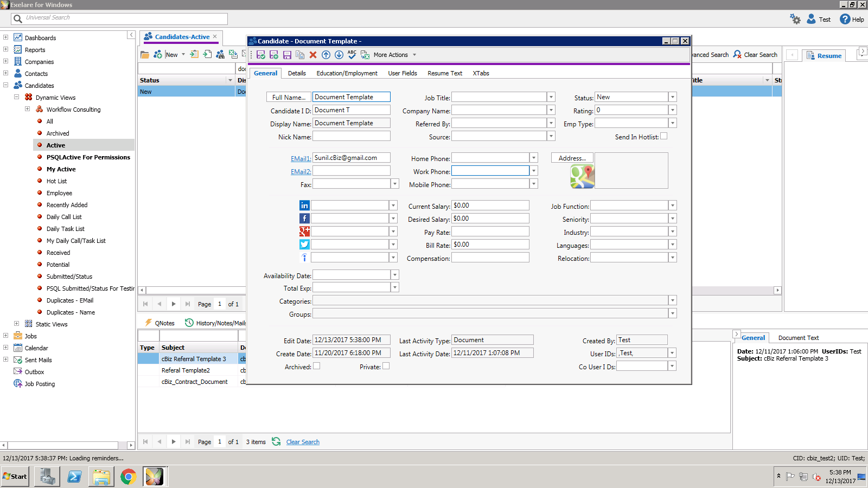This screenshot has width=868, height=488.
Task: Select Hot List in Dynamic Views
Action: click(x=56, y=181)
